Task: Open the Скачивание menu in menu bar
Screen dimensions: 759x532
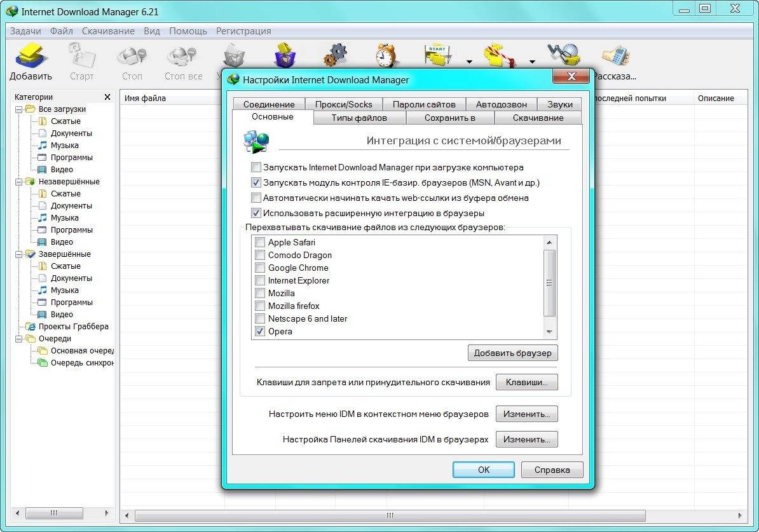Action: click(x=108, y=31)
